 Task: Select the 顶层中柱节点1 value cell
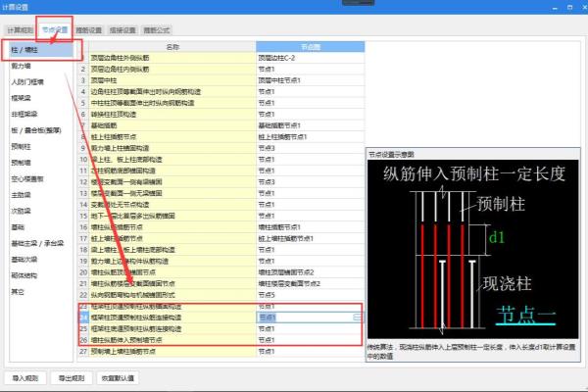pos(310,80)
